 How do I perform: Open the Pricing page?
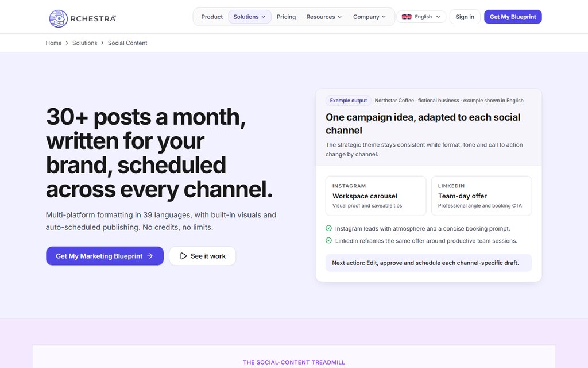[286, 17]
